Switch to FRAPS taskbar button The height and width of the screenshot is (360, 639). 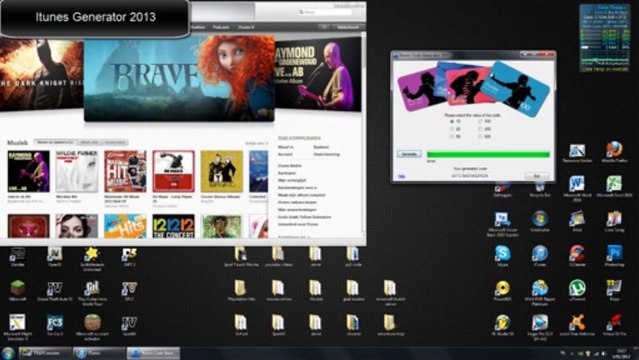[x=45, y=353]
